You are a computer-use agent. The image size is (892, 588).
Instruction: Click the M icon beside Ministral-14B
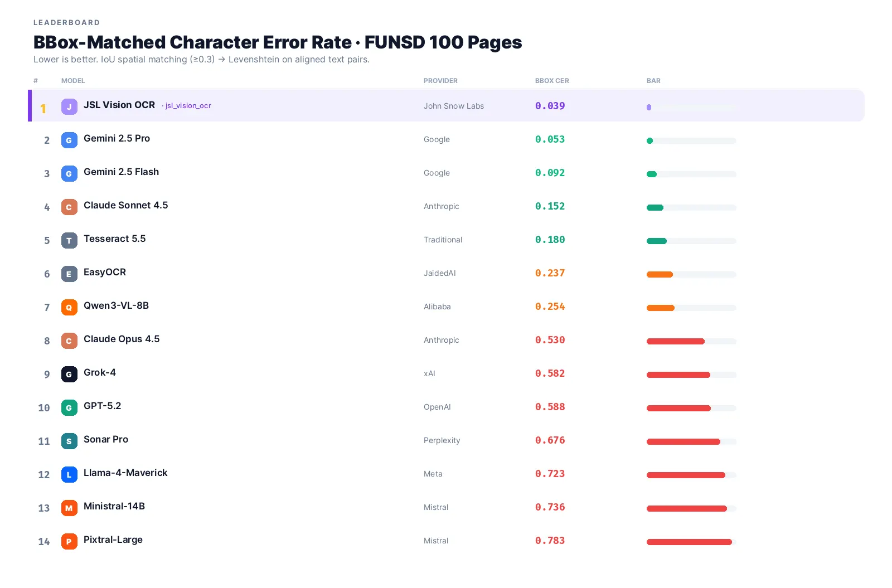(x=69, y=508)
